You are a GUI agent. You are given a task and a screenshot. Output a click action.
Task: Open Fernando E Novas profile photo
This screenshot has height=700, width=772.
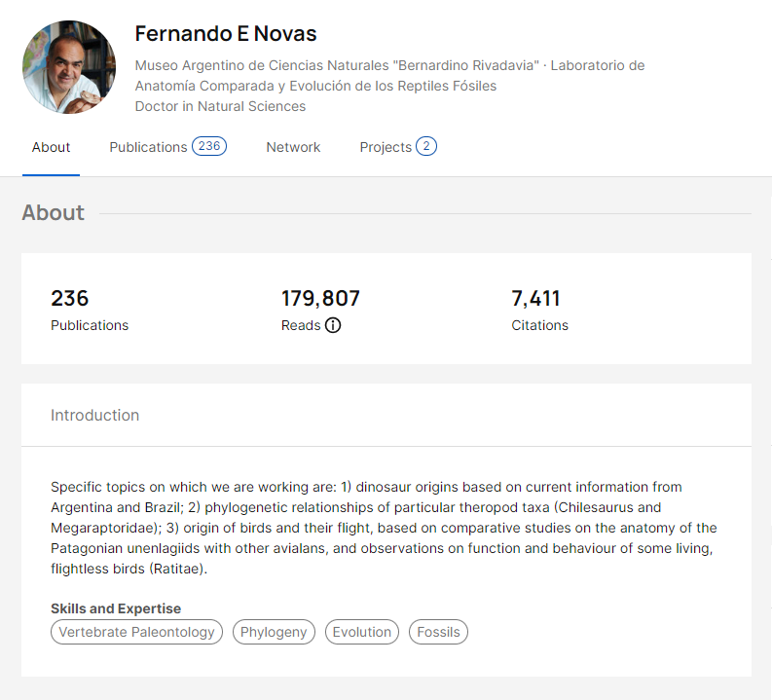pos(69,67)
